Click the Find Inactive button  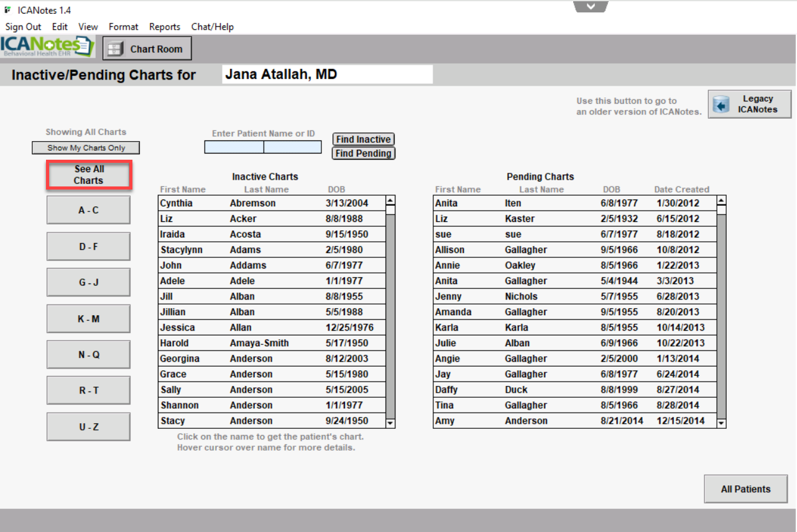[x=364, y=139]
